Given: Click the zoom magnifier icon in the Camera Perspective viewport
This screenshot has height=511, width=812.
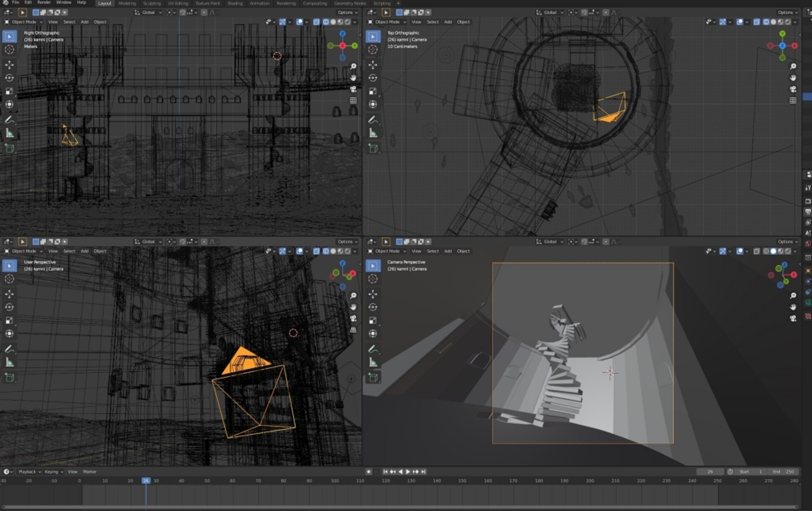Looking at the screenshot, I should pyautogui.click(x=793, y=296).
